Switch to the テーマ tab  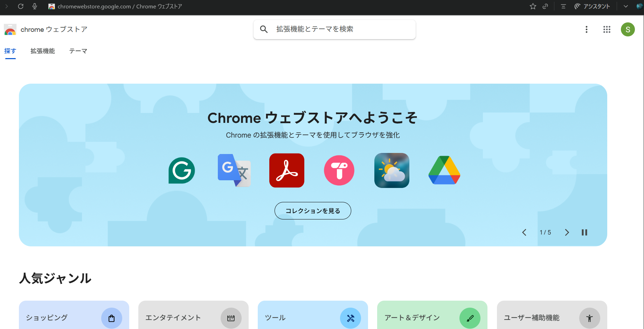78,51
